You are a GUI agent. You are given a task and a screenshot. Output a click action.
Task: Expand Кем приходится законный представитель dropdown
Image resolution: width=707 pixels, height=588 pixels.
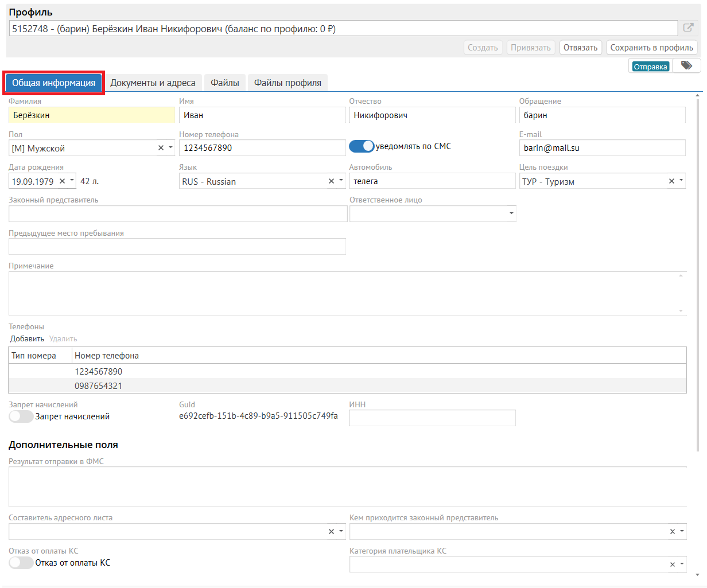pos(682,532)
